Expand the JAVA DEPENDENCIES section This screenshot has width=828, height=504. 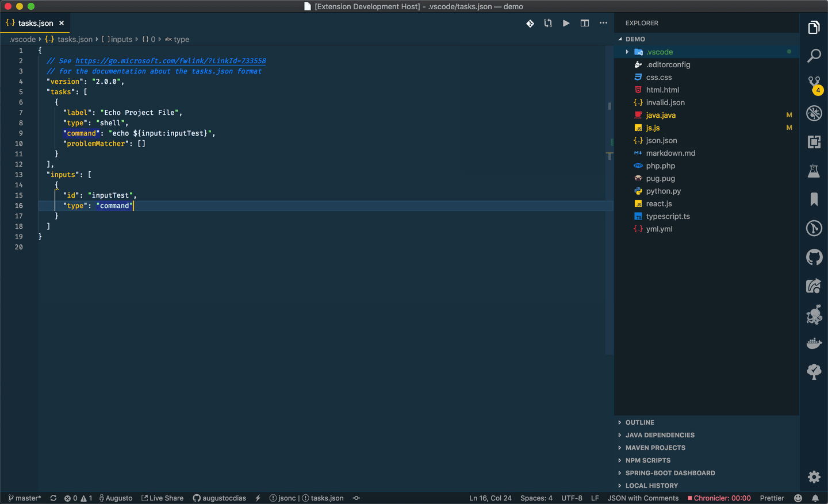tap(707, 435)
